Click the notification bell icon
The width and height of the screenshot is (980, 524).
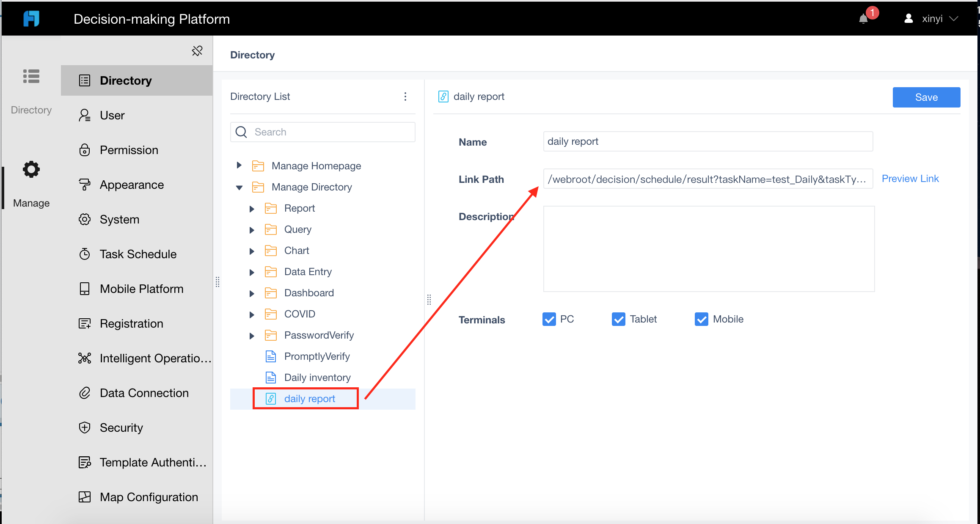click(863, 19)
